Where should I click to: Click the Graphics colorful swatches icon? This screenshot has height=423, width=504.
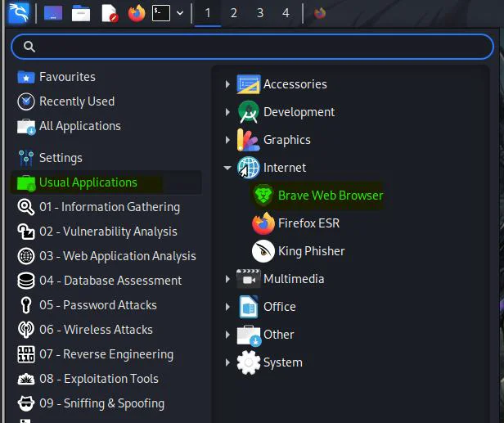pyautogui.click(x=249, y=140)
